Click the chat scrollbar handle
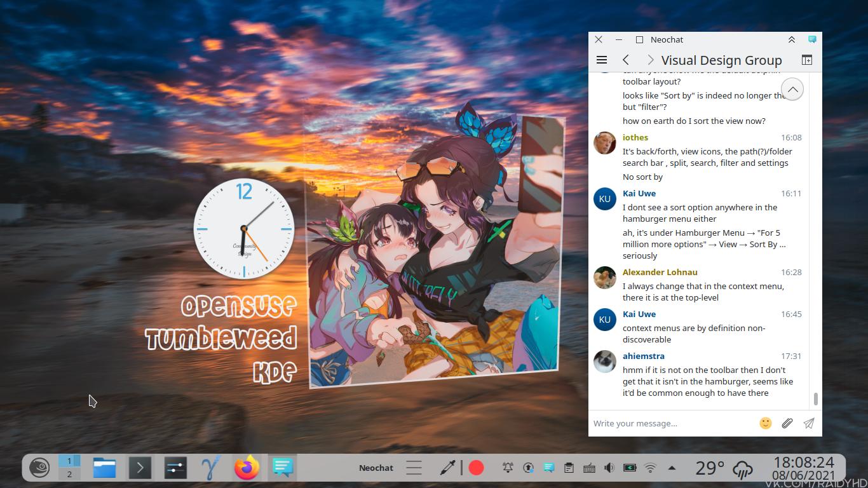The image size is (868, 488). [815, 399]
